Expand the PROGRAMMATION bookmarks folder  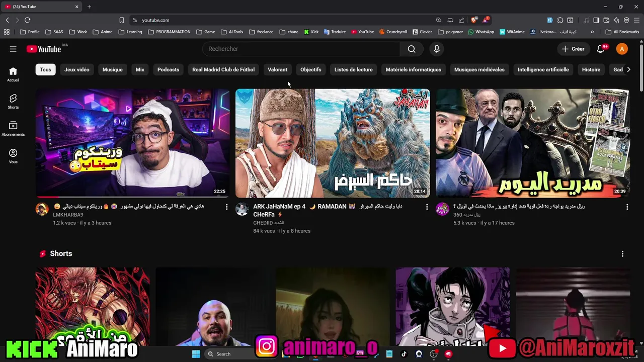169,32
